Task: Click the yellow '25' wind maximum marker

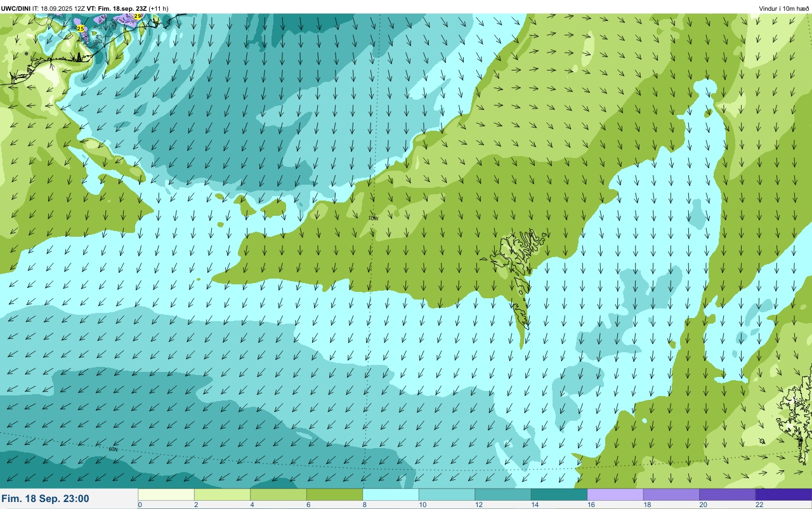Action: pos(80,29)
